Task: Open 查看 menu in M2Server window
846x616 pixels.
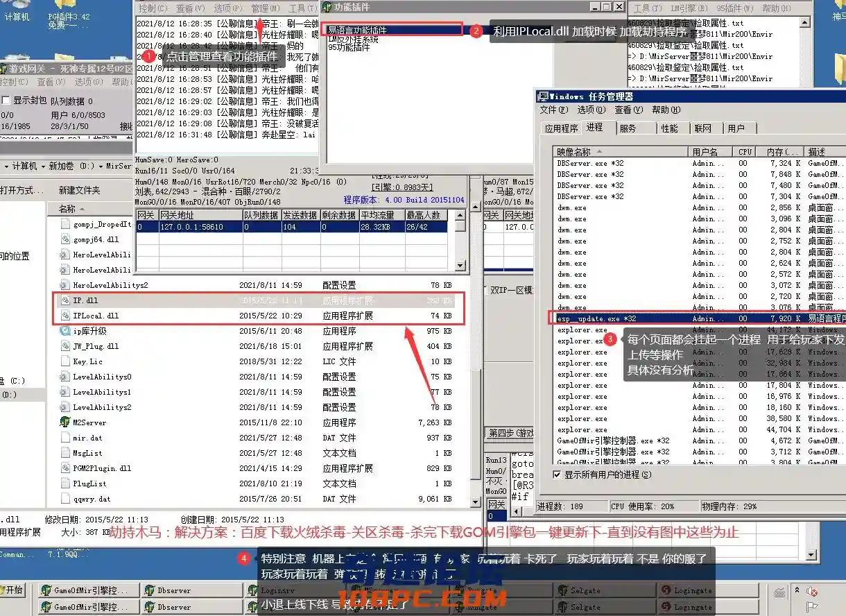Action: tap(190, 8)
